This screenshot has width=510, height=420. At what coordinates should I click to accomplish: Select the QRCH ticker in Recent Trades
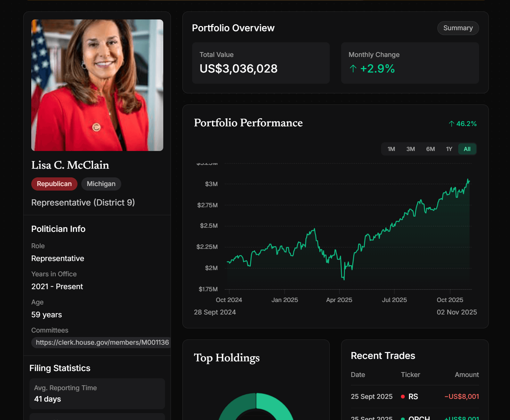pos(419,418)
